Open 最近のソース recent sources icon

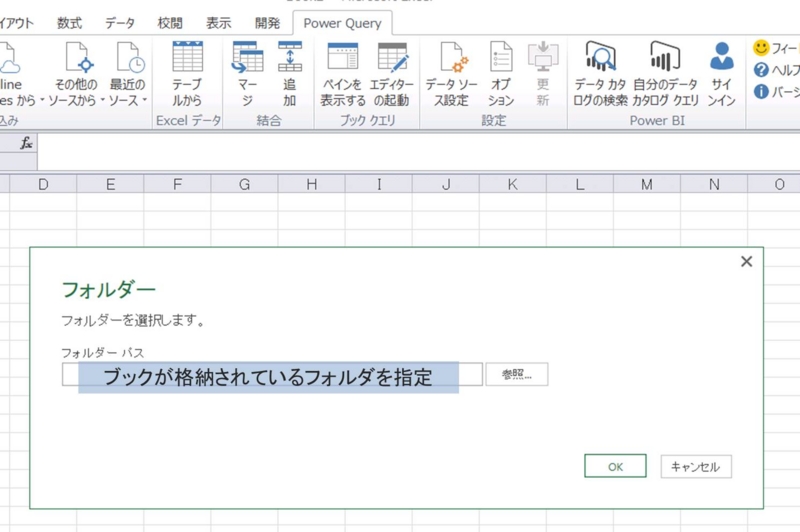pyautogui.click(x=130, y=57)
